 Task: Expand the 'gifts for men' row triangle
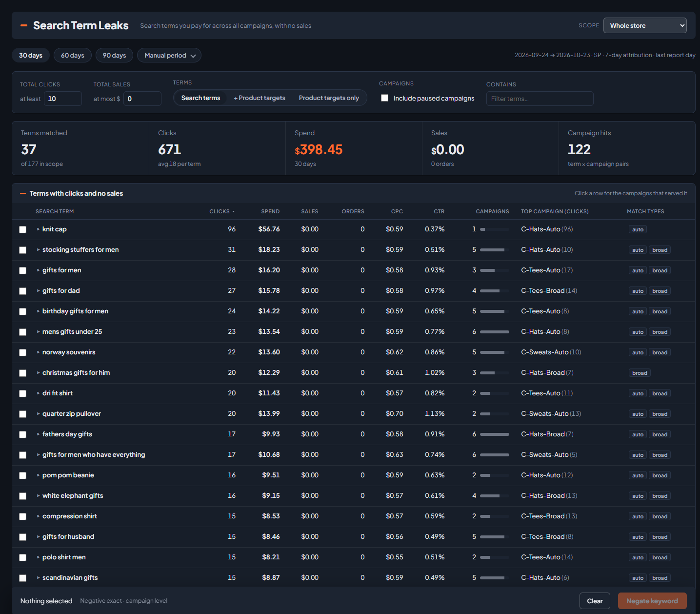click(38, 270)
